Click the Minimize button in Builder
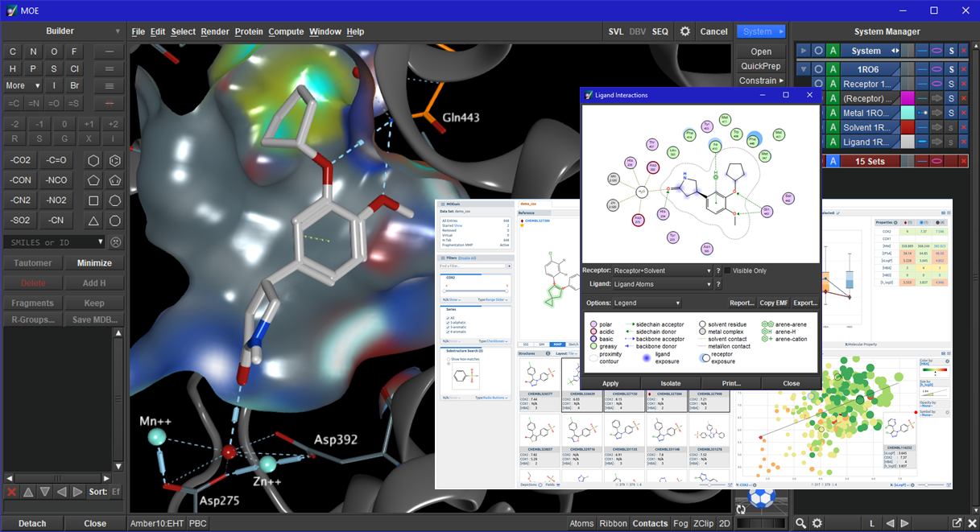Screen dimensions: 980x532 coord(94,263)
